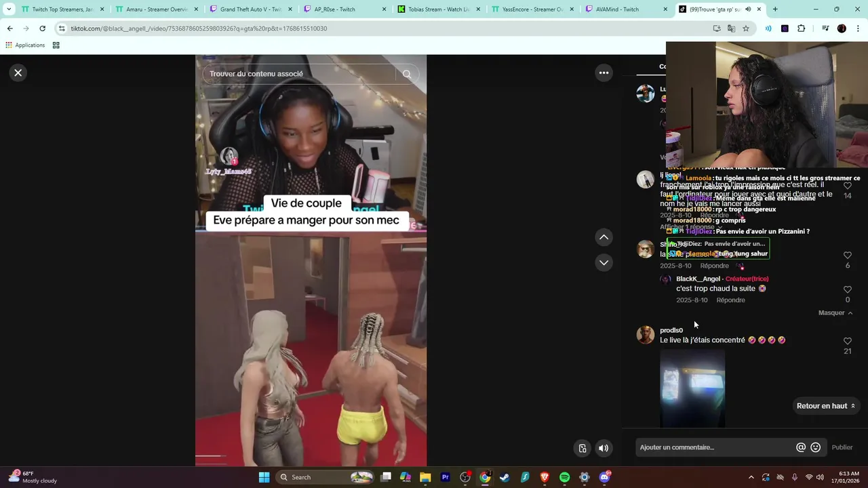Go back in browser history
Screen dimensions: 868x488
(x=10, y=28)
